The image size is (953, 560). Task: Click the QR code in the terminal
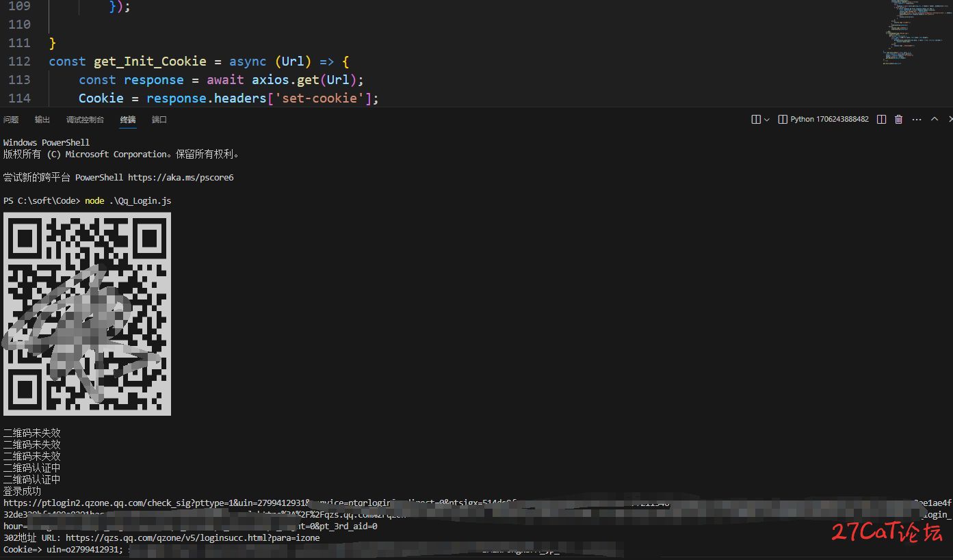[x=87, y=314]
